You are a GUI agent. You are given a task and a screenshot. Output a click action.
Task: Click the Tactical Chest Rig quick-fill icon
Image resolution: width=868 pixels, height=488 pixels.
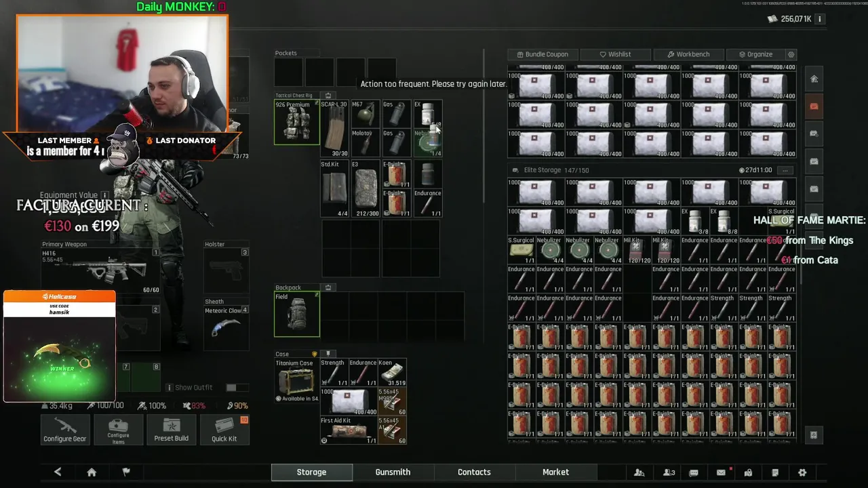328,96
